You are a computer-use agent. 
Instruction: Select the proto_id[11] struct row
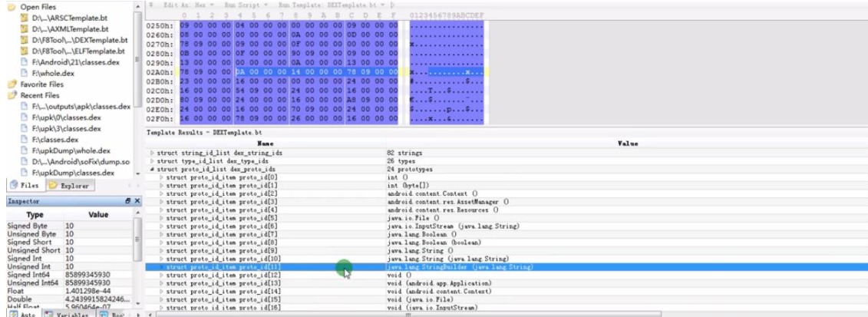point(506,266)
